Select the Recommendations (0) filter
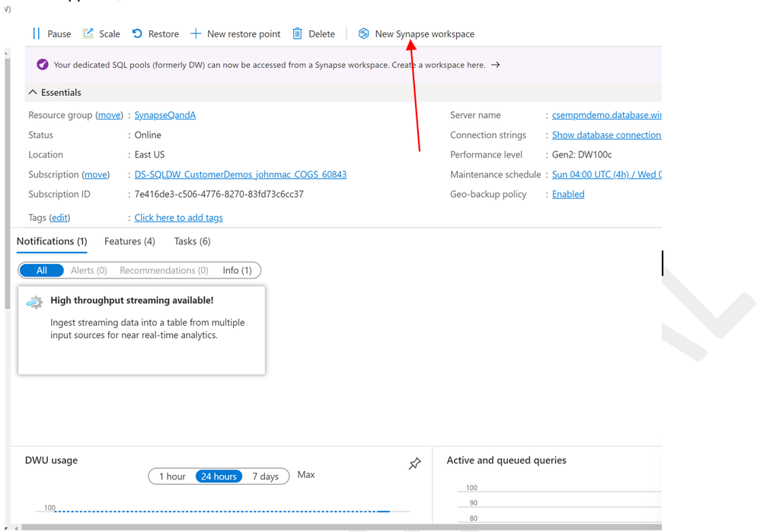760x532 pixels. pyautogui.click(x=164, y=270)
